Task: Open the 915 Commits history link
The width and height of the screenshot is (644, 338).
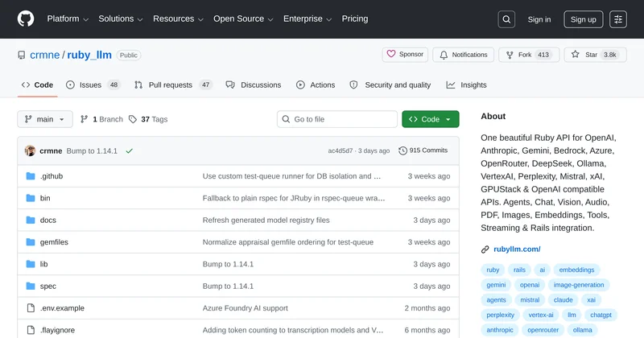Action: click(x=423, y=150)
